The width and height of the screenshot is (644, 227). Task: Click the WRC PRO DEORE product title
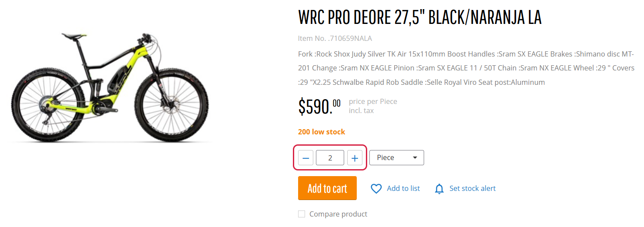[420, 17]
